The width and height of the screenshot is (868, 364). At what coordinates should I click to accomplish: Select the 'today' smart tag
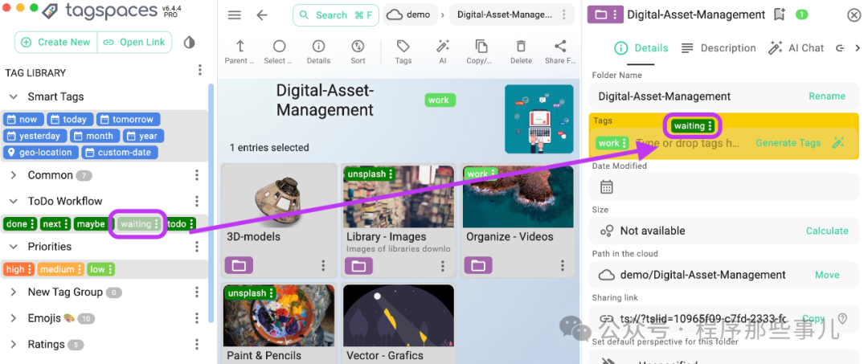pos(70,120)
